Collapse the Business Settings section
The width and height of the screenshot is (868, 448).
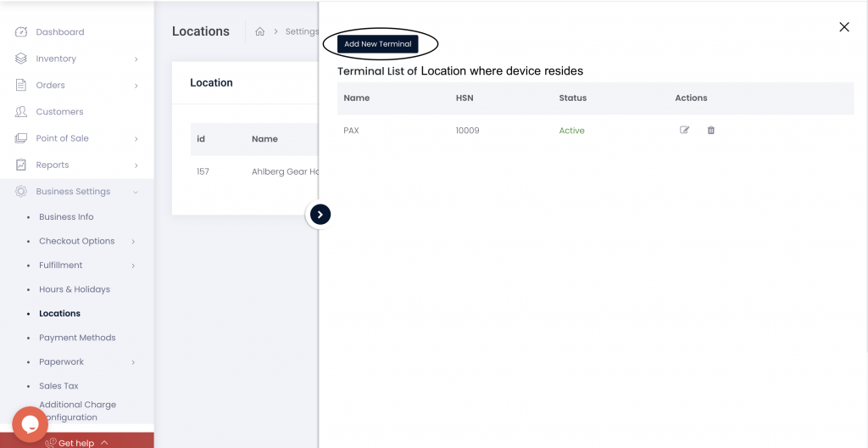tap(136, 192)
